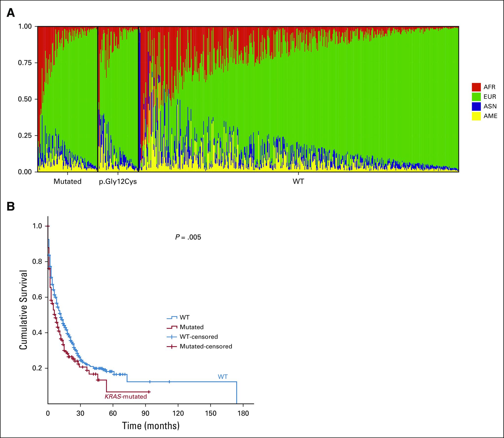Click the WT line legend icon
The height and width of the screenshot is (438, 504).
click(x=172, y=317)
